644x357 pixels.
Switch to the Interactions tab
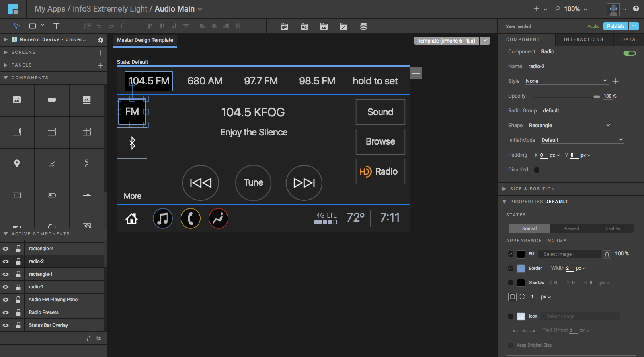click(x=584, y=39)
